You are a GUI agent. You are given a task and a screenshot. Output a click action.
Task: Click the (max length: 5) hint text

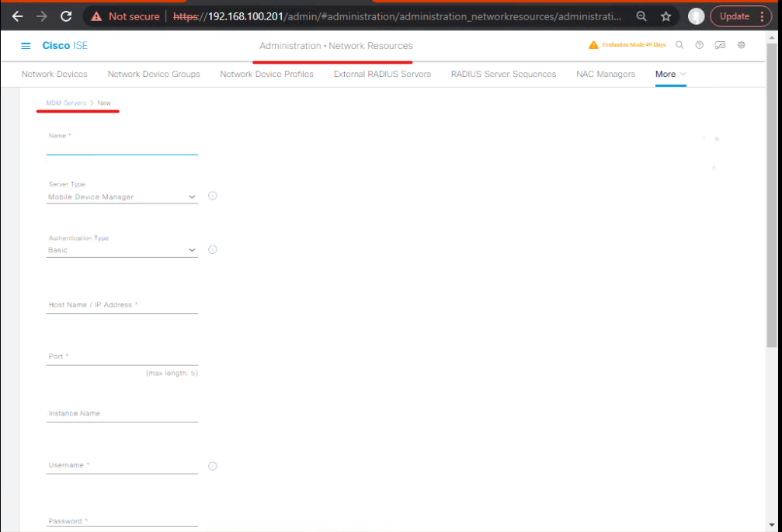[x=172, y=374]
